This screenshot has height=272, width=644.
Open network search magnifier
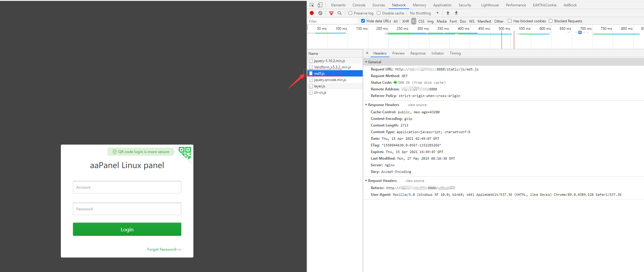coord(339,13)
